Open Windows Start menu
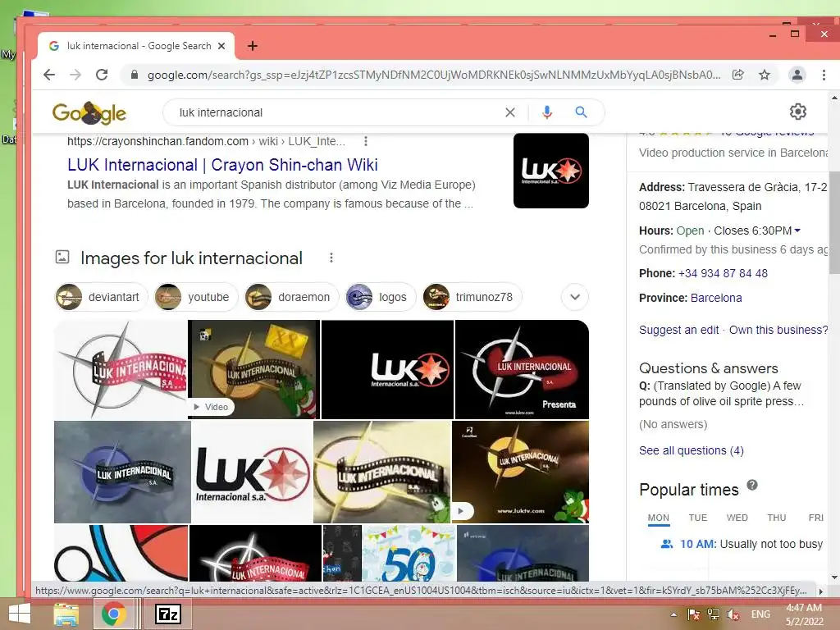840x630 pixels. (x=20, y=614)
